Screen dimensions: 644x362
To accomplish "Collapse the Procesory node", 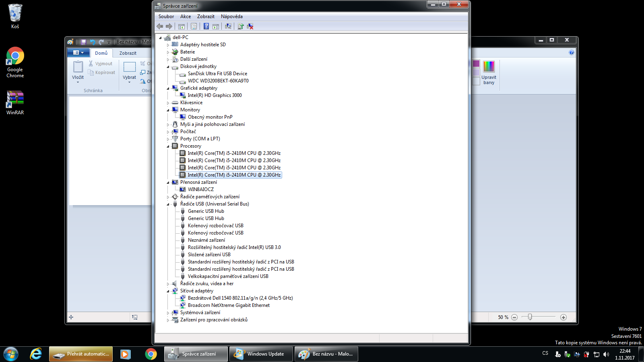I will (168, 146).
